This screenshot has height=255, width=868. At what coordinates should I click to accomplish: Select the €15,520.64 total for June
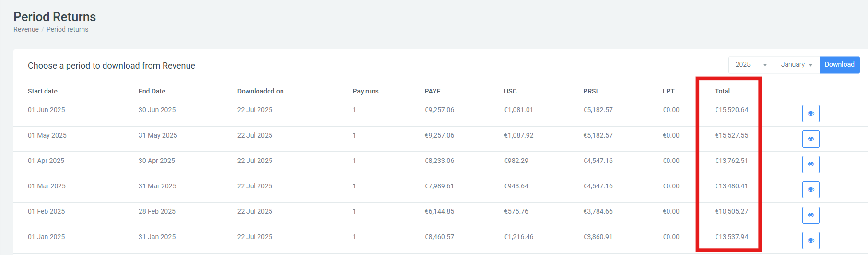click(731, 110)
